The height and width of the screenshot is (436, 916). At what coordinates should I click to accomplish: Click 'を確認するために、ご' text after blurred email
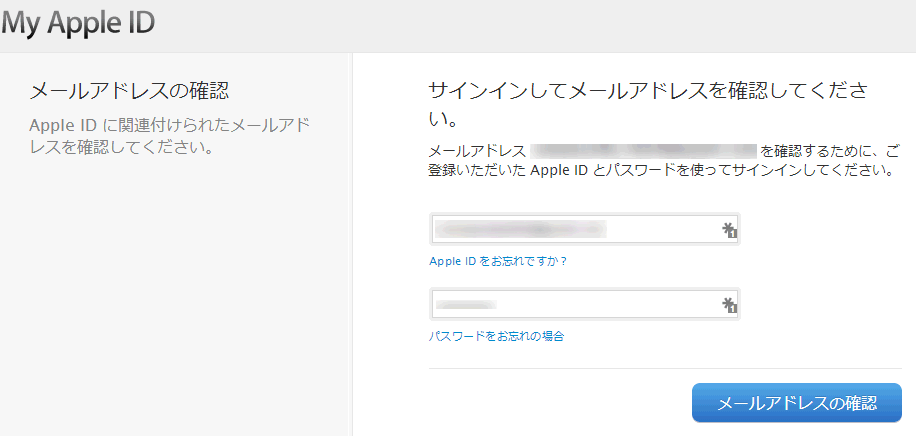(830, 151)
